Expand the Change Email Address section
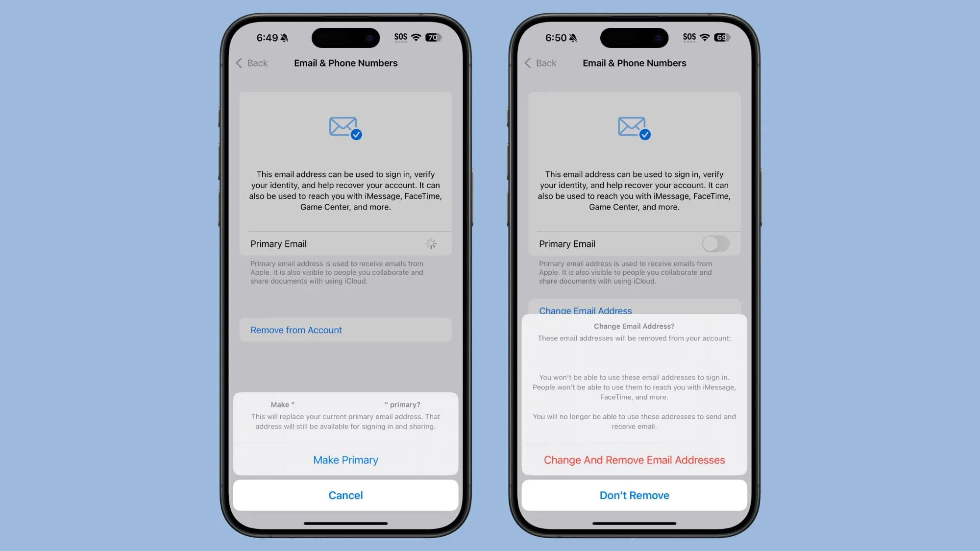The width and height of the screenshot is (980, 551). (x=585, y=310)
